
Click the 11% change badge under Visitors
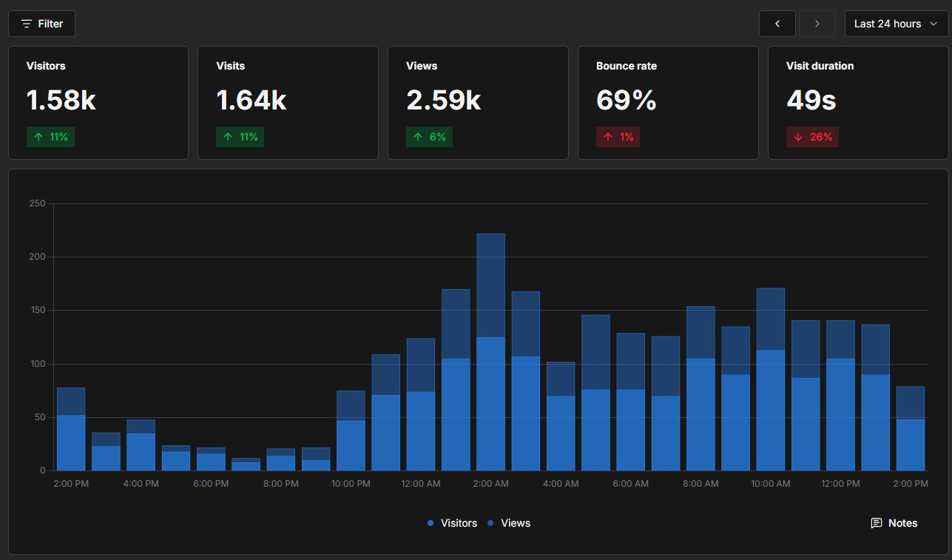click(x=50, y=137)
